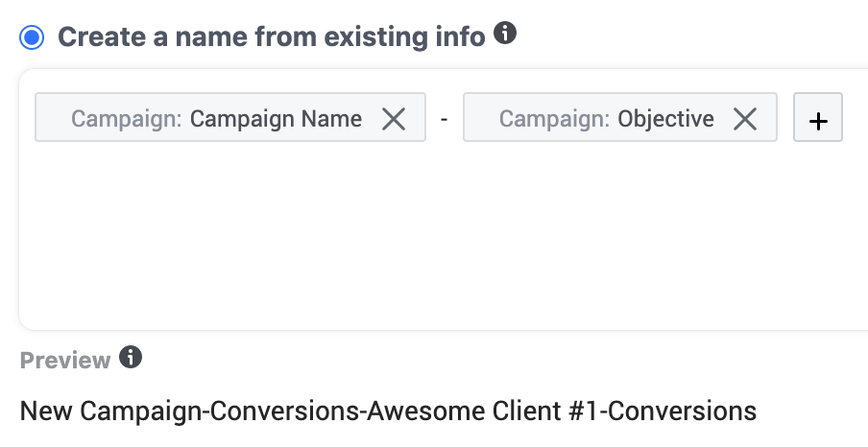Click 'Awesome Client #1' in the preview text

tap(483, 412)
